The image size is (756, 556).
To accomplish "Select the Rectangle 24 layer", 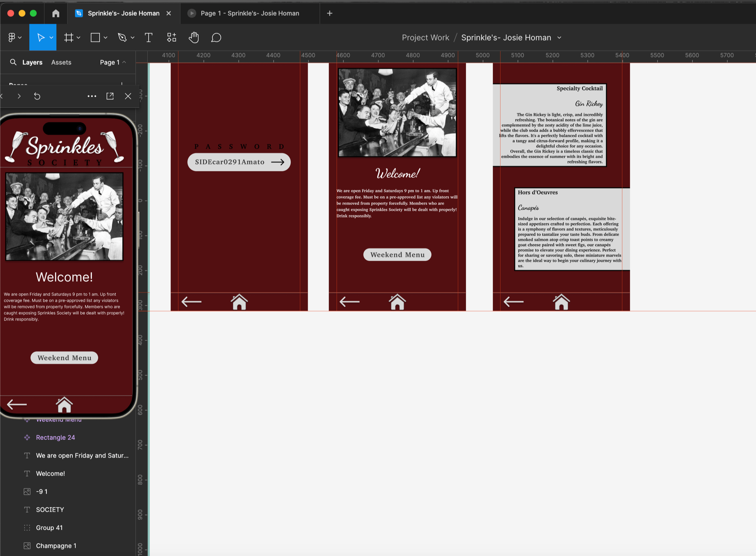I will [55, 437].
